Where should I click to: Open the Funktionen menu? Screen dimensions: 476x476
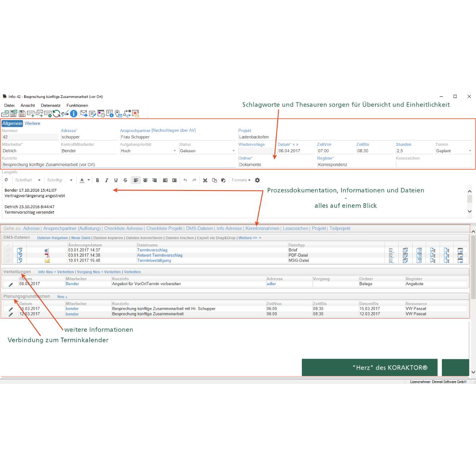point(77,106)
